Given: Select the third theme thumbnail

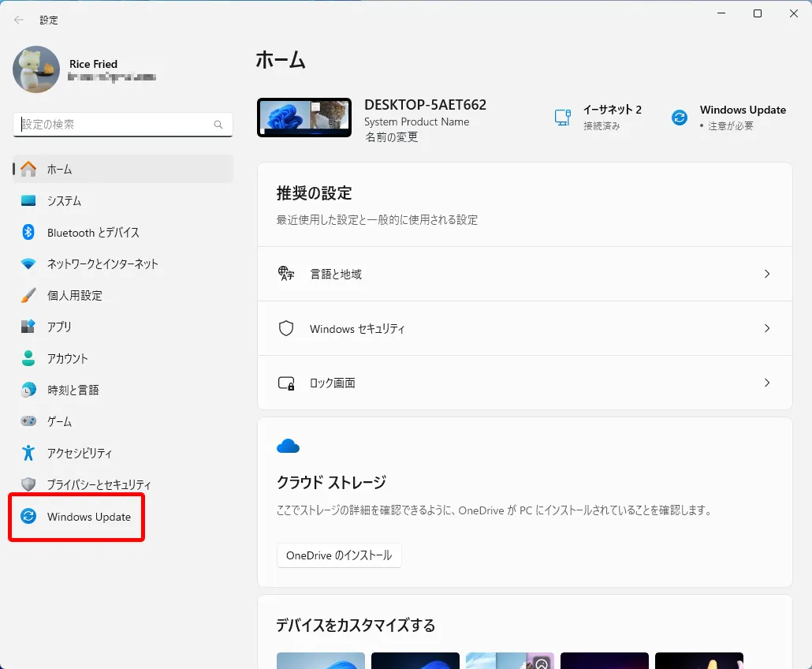Looking at the screenshot, I should (510, 660).
